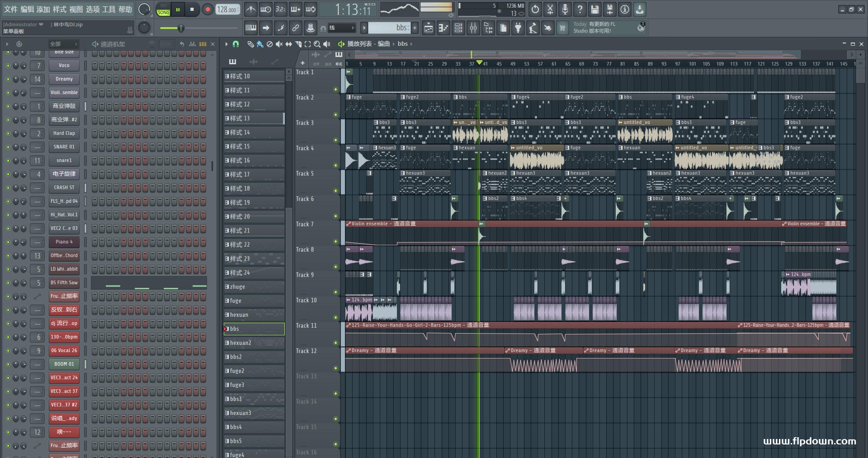Open the snap dropdown labeled 线
Screen dimensions: 868x458
click(341, 28)
